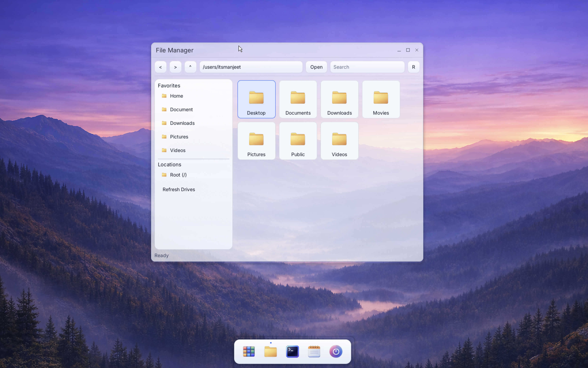This screenshot has width=588, height=368.
Task: Open the app launcher grid in the dock
Action: 249,351
